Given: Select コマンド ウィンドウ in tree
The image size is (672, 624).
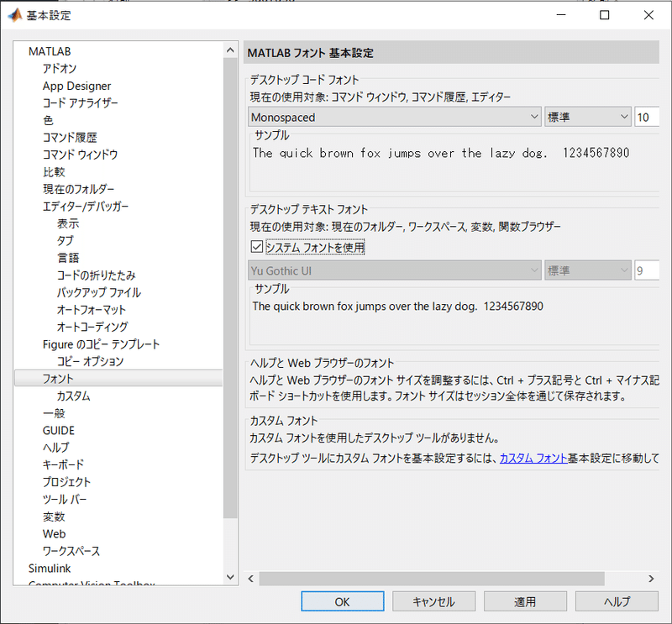Looking at the screenshot, I should (x=80, y=155).
